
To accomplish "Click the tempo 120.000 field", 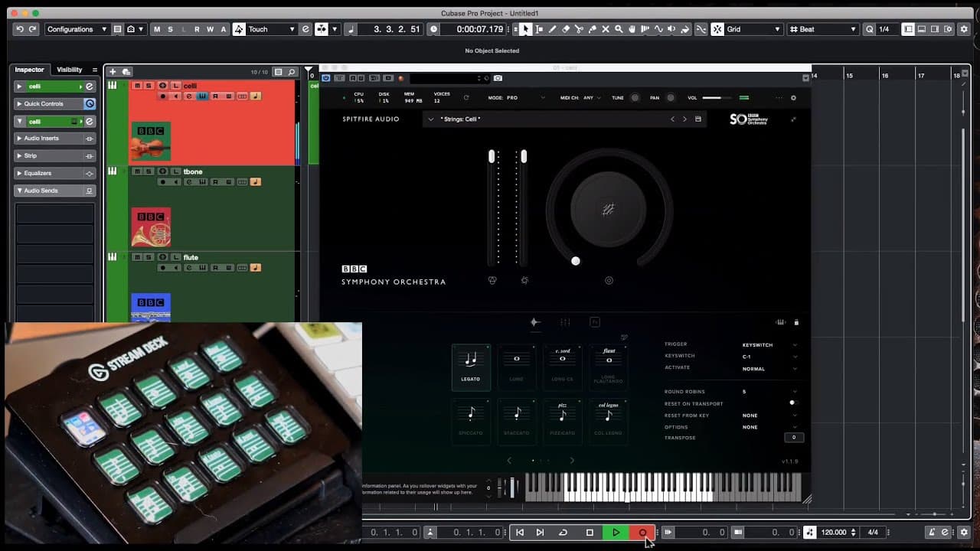I will (x=834, y=533).
